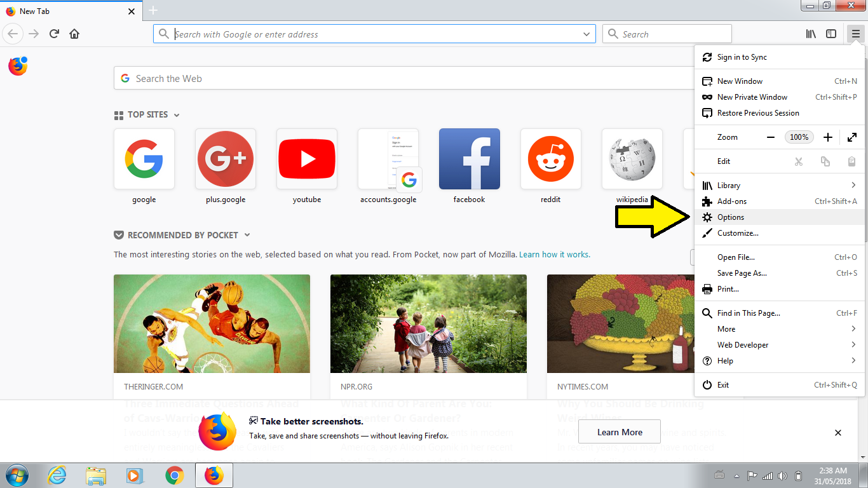Close the New Tab tab
Image resolution: width=868 pixels, height=488 pixels.
(132, 11)
